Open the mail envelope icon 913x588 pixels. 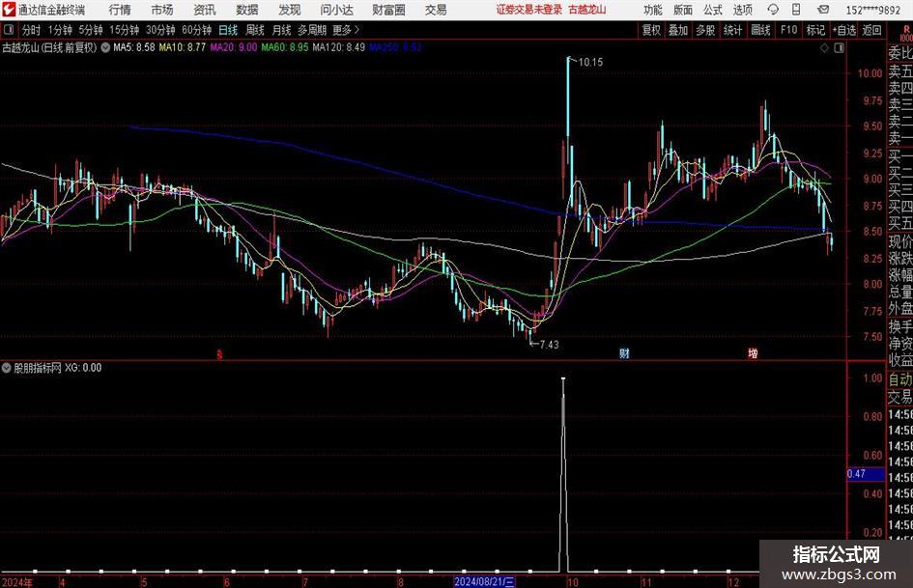pyautogui.click(x=823, y=10)
